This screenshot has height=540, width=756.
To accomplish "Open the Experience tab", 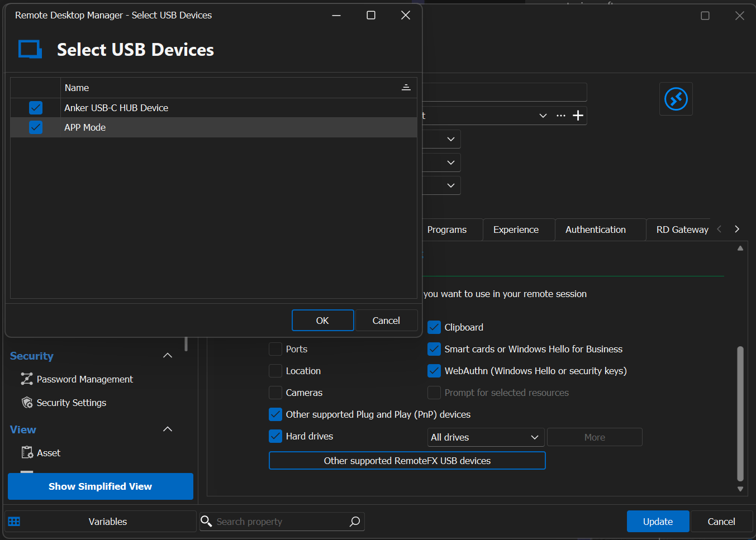I will [516, 230].
